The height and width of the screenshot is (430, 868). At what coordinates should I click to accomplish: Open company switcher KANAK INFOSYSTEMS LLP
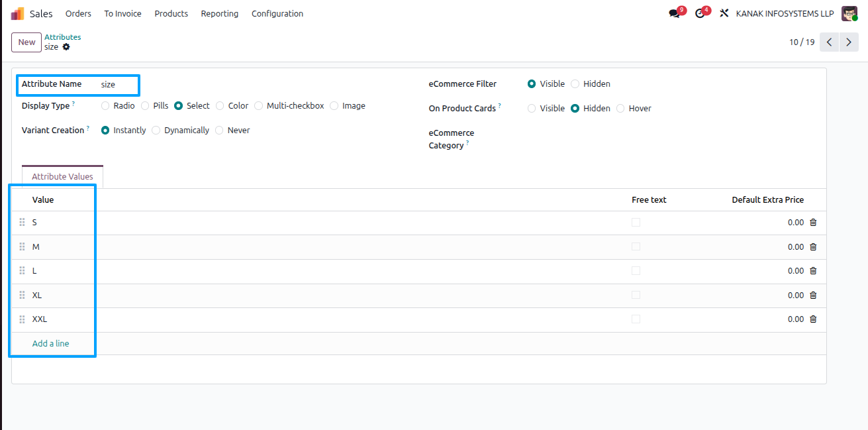point(785,13)
